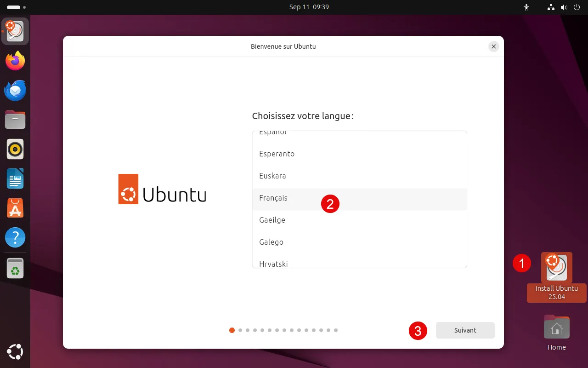Click the Suivant button
Viewport: 588px width, 368px height.
(x=465, y=330)
